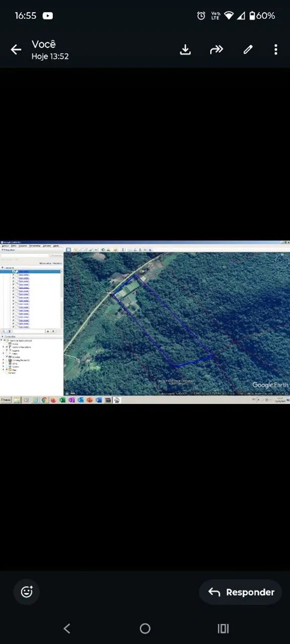Download the image with the download icon
Viewport: 290px width, 644px height.
185,49
